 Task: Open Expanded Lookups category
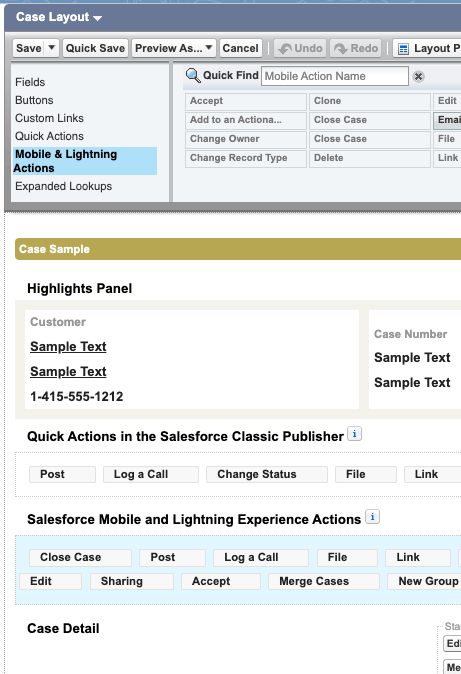pyautogui.click(x=64, y=187)
